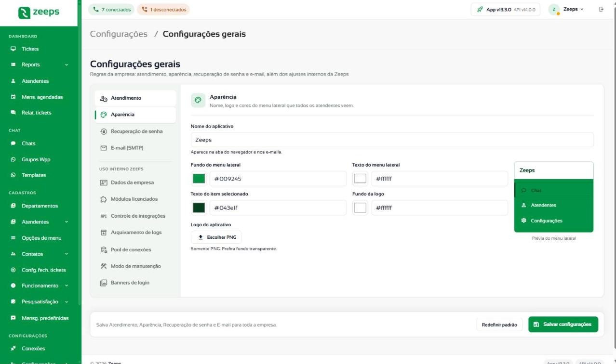The image size is (616, 364).
Task: Open the Atendimento settings tab
Action: tap(135, 98)
